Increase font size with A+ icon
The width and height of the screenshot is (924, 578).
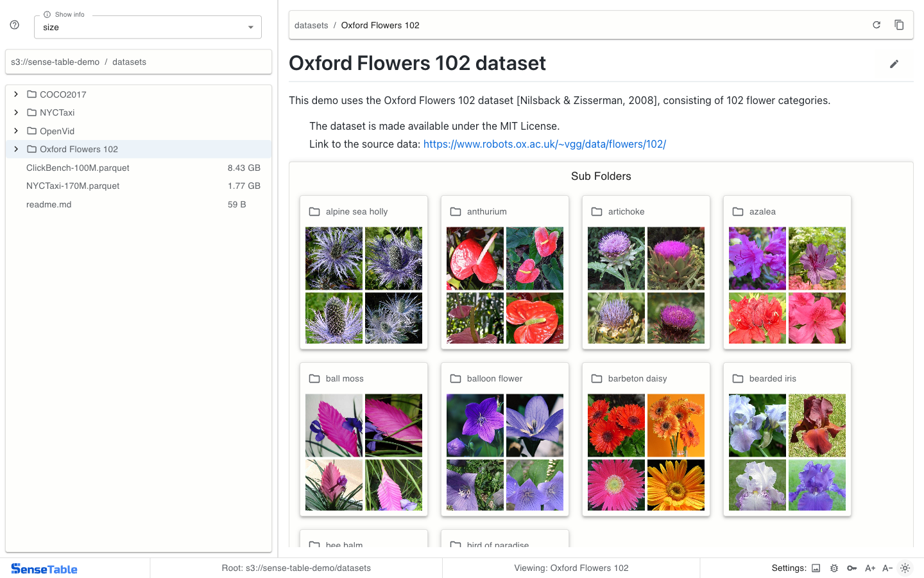870,568
